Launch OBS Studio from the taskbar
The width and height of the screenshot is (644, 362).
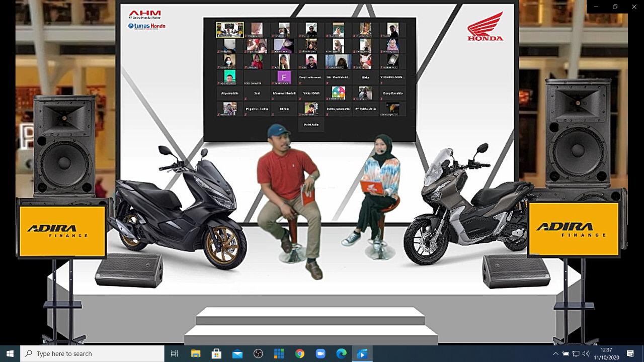(258, 353)
